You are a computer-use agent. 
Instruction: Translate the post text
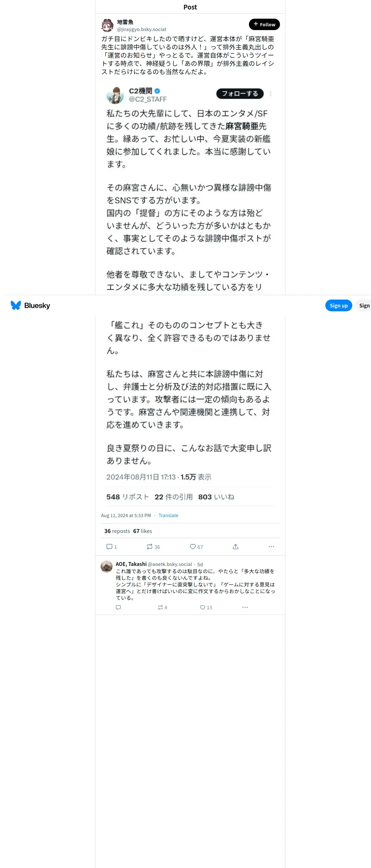(168, 515)
